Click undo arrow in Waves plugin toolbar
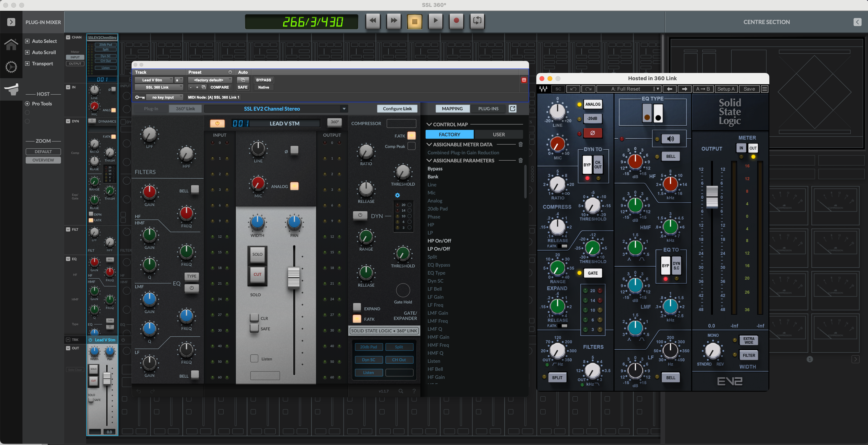This screenshot has width=868, height=445. tap(573, 89)
